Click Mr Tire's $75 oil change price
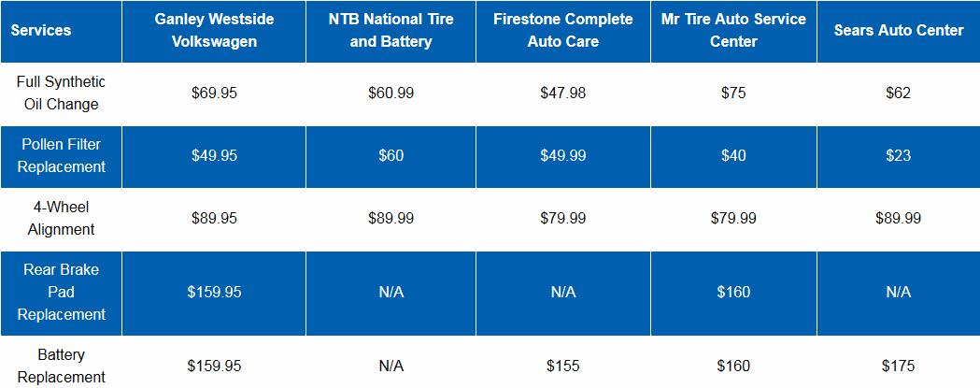 [733, 93]
